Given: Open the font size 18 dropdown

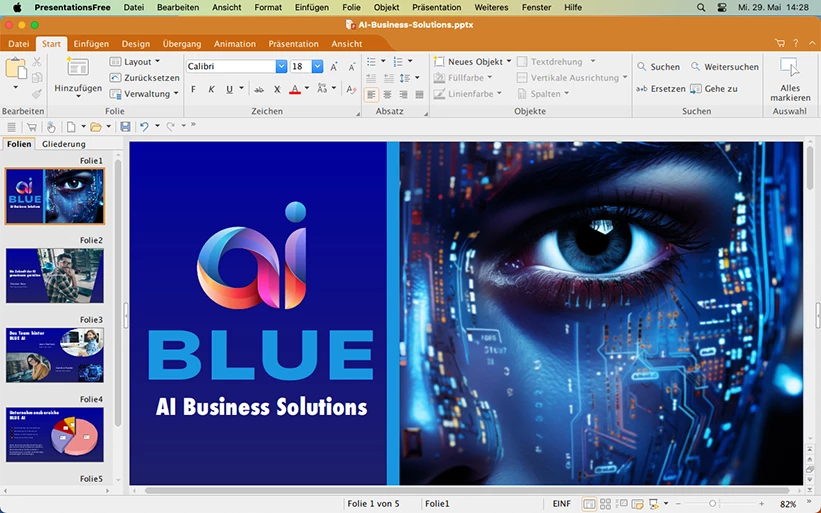Looking at the screenshot, I should pos(317,66).
